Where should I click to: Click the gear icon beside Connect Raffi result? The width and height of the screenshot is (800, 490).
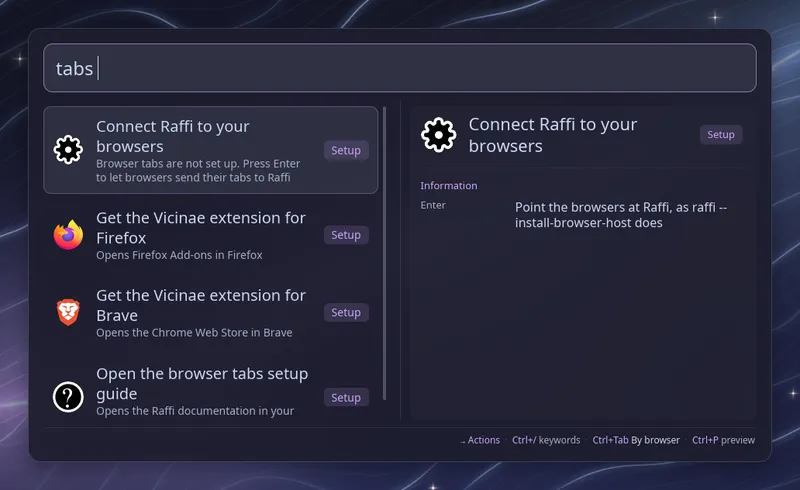tap(68, 150)
